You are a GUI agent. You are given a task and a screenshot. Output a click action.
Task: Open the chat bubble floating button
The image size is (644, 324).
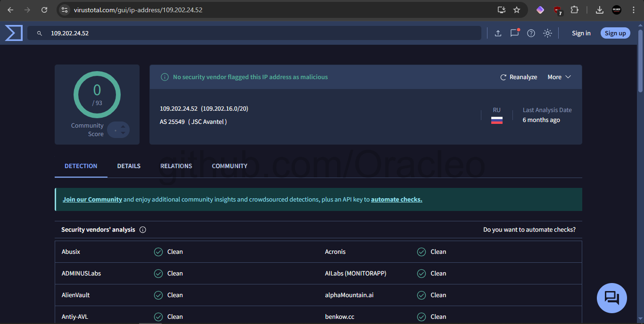[612, 298]
